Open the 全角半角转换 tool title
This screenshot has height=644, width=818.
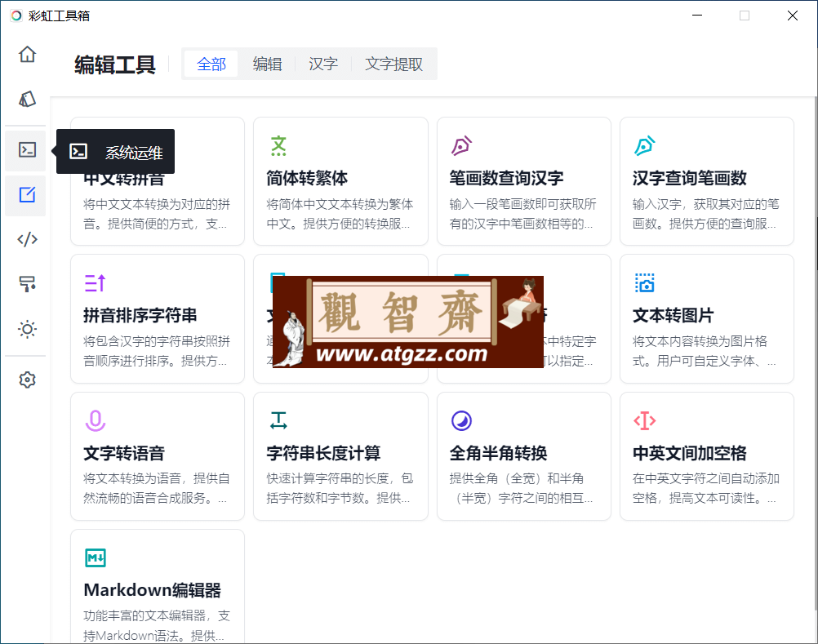(x=498, y=453)
